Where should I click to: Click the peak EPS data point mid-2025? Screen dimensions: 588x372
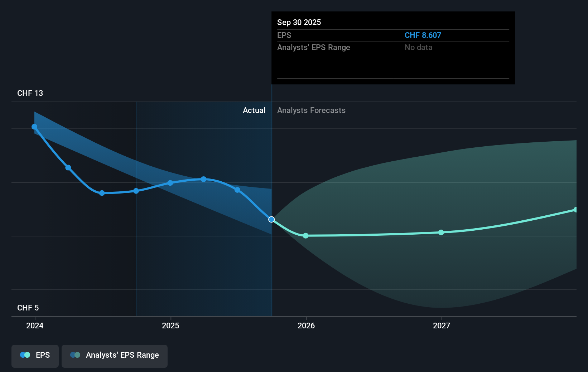203,180
